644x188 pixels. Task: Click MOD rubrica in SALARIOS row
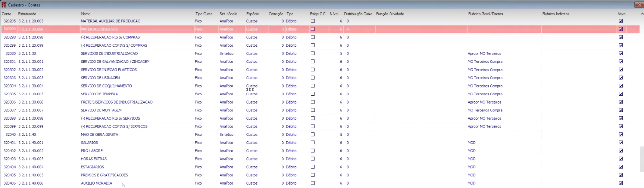click(472, 143)
